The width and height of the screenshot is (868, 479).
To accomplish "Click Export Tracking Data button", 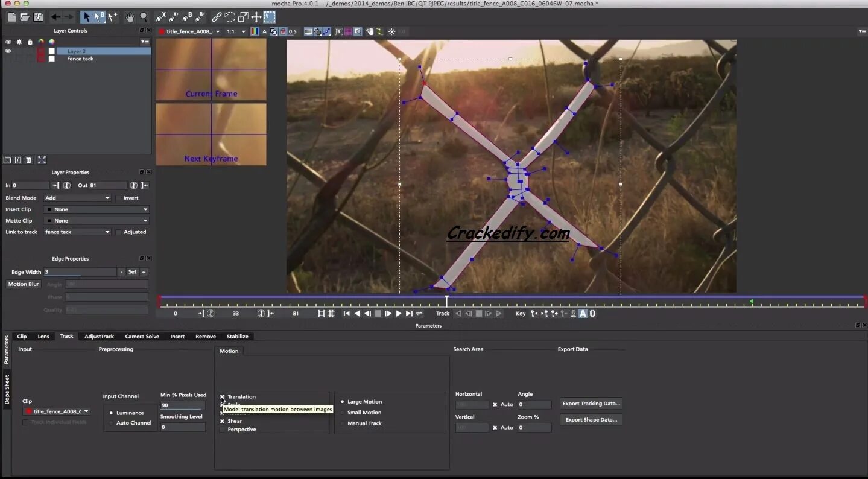I will [591, 404].
